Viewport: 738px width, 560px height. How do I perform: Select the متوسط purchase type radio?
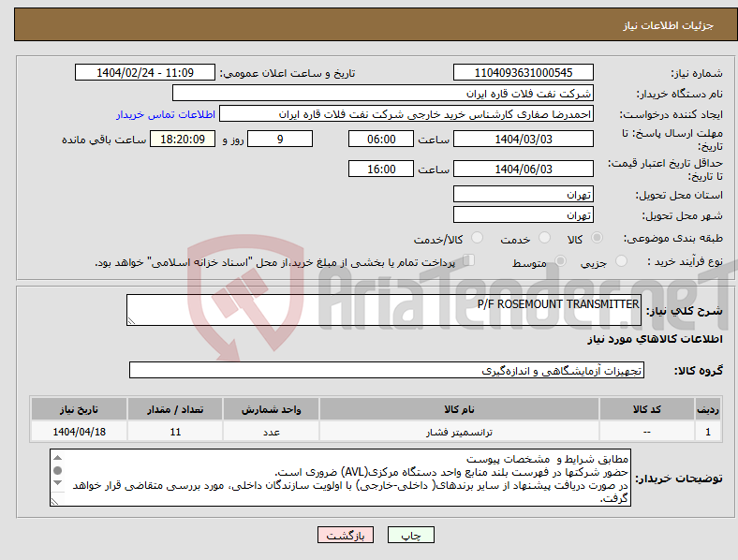point(561,260)
